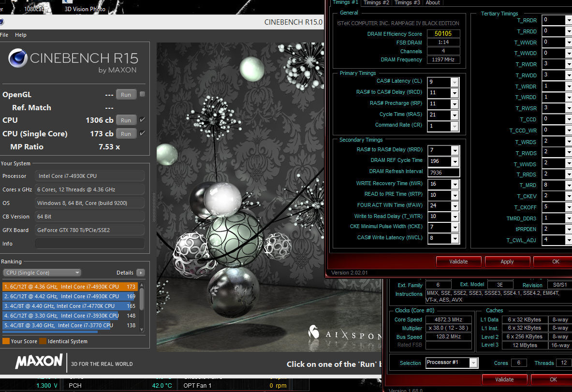Run the CPU multi-core benchmark
Screen dimensions: 572x392
pos(126,120)
